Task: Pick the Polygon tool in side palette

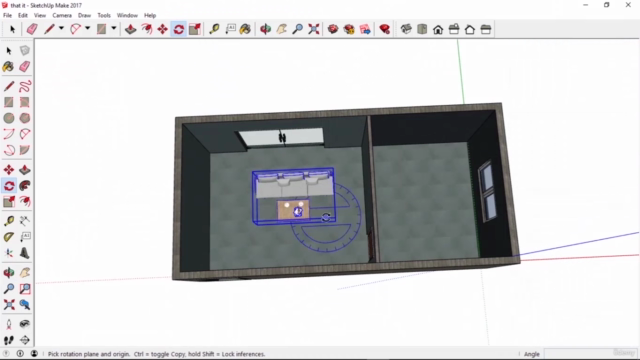Action: click(24, 118)
